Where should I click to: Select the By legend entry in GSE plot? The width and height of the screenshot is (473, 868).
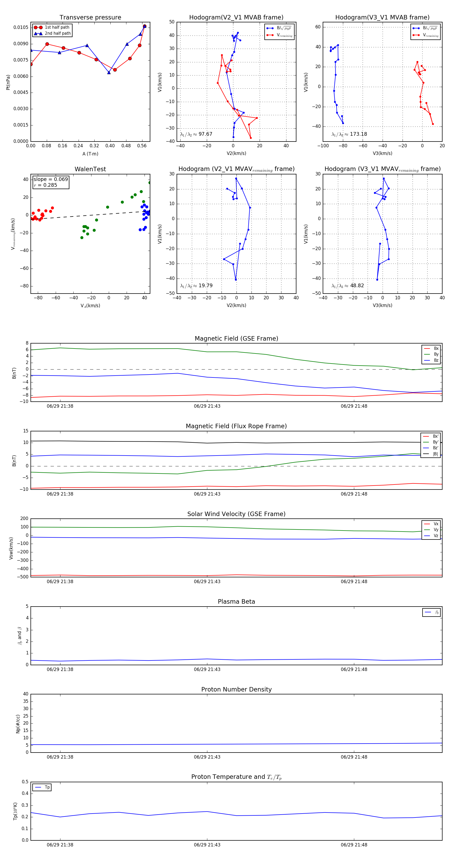coord(431,355)
